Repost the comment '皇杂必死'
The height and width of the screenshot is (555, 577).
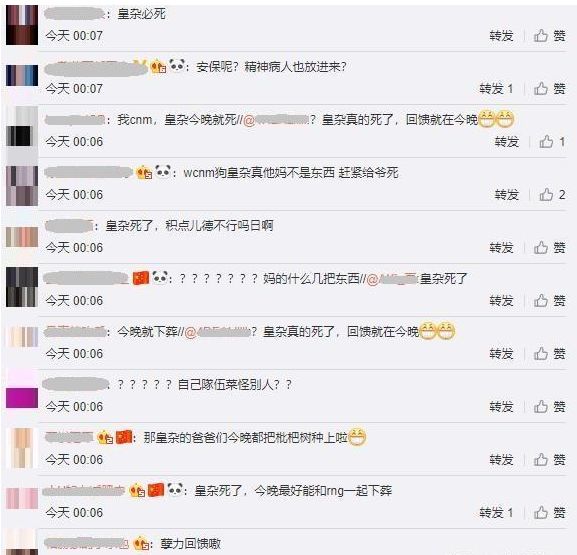click(x=501, y=36)
